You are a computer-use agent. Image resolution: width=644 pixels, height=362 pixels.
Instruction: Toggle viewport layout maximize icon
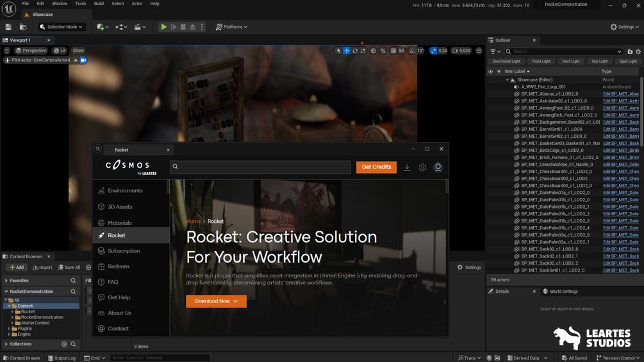click(x=479, y=51)
